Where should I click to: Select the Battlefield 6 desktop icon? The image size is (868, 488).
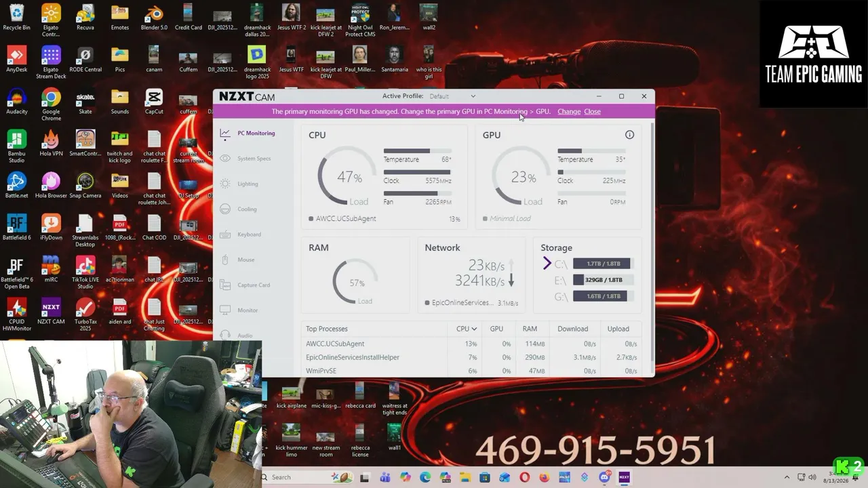click(x=16, y=228)
